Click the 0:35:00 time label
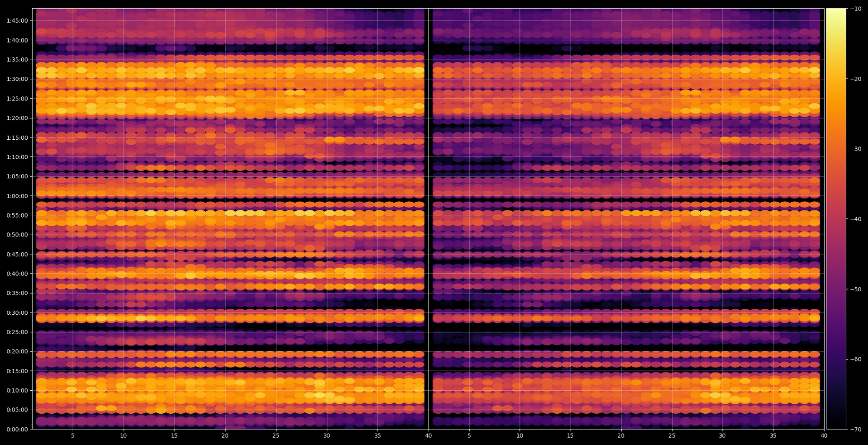This screenshot has height=445, width=868. [x=17, y=293]
